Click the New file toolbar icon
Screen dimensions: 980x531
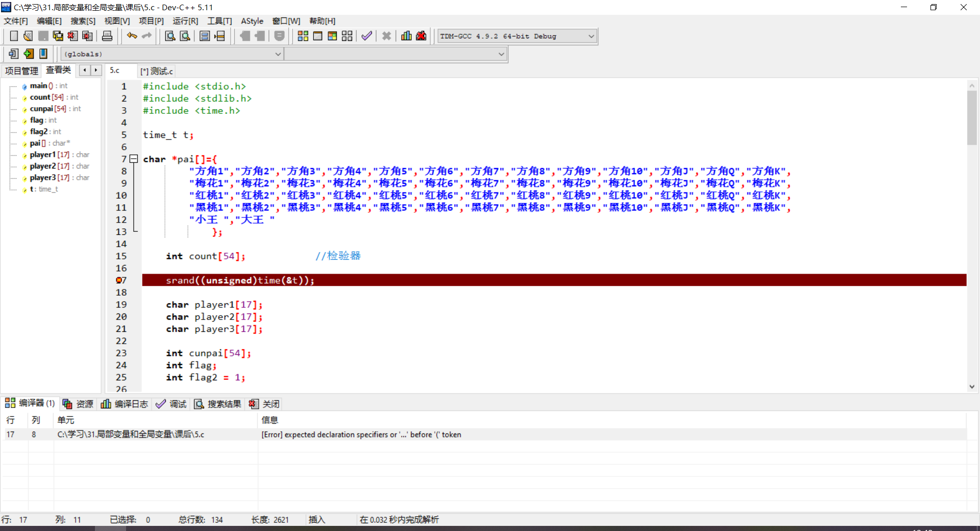point(14,36)
